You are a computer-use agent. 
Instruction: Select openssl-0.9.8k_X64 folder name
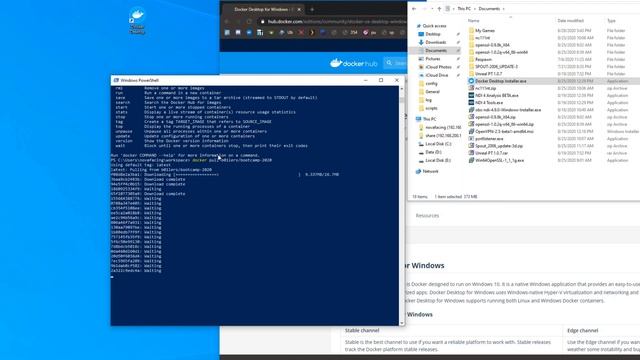click(x=492, y=45)
